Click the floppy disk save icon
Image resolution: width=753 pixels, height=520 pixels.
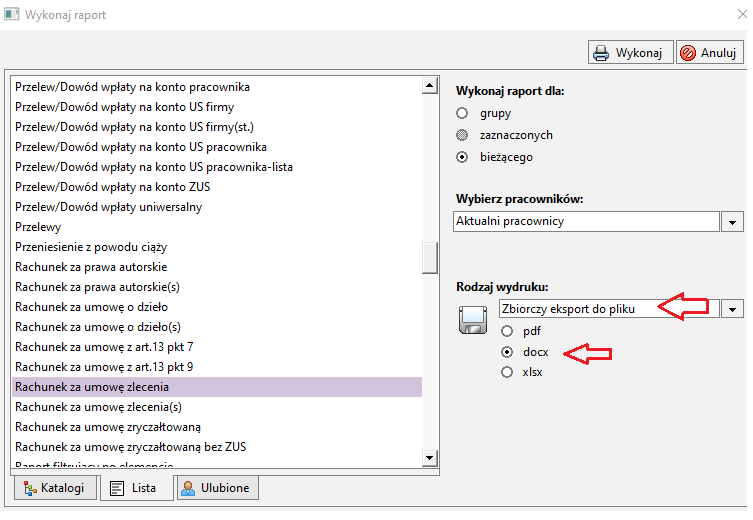click(473, 320)
